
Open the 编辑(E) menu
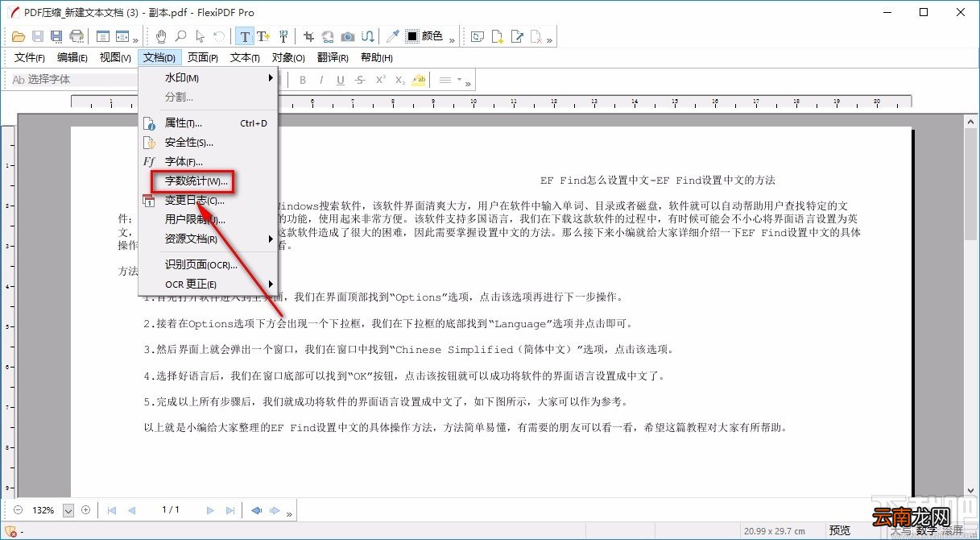point(72,58)
